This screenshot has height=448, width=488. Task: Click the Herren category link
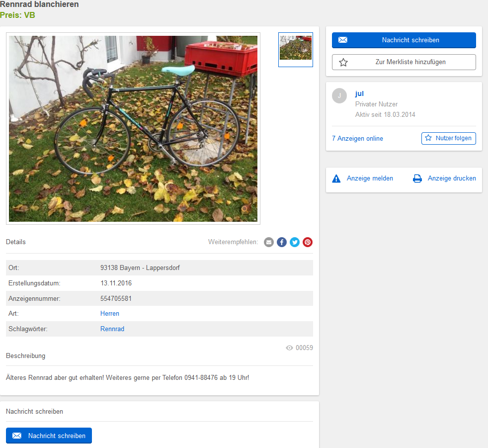(x=110, y=314)
